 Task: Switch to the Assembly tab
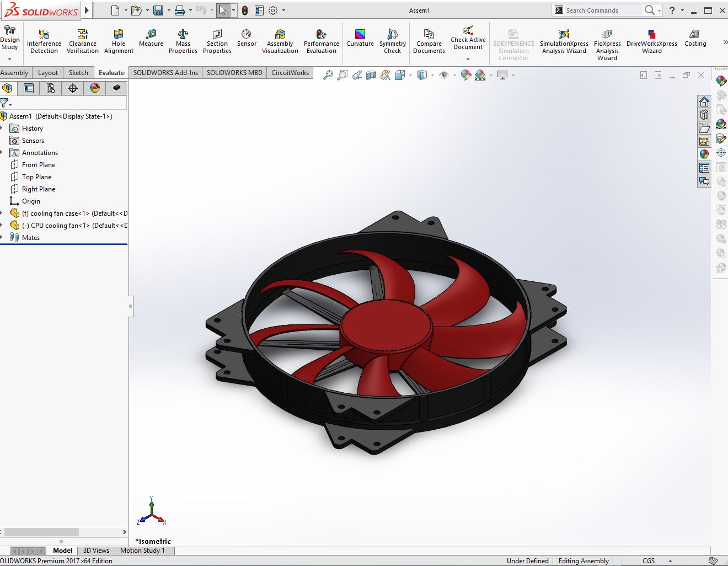point(14,73)
